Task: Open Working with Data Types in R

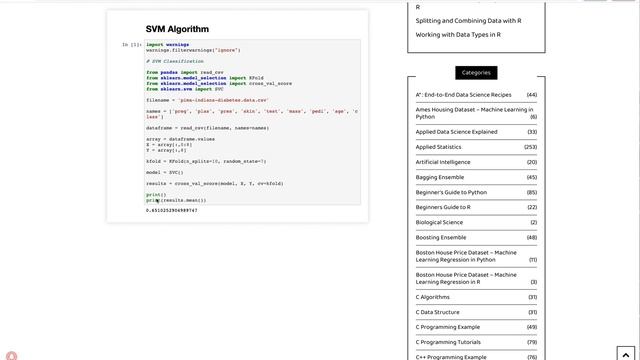Action: tap(458, 35)
